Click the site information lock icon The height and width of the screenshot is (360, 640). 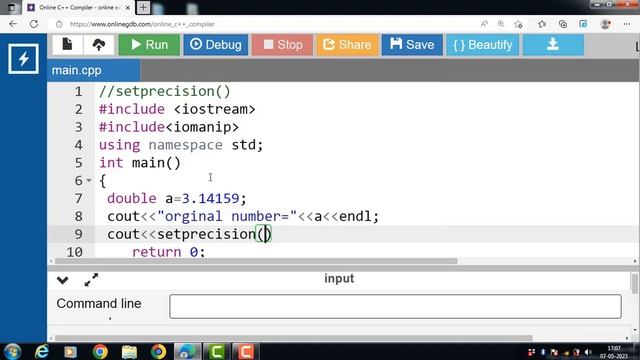59,24
